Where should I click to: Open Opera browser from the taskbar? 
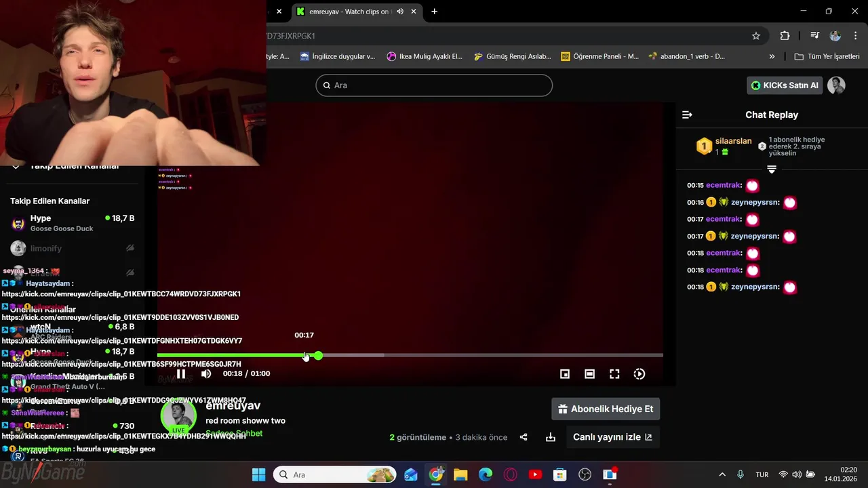(x=511, y=474)
